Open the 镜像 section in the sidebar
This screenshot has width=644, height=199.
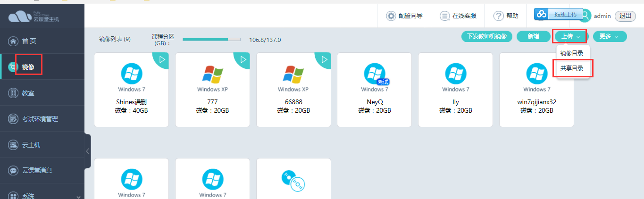coord(42,67)
